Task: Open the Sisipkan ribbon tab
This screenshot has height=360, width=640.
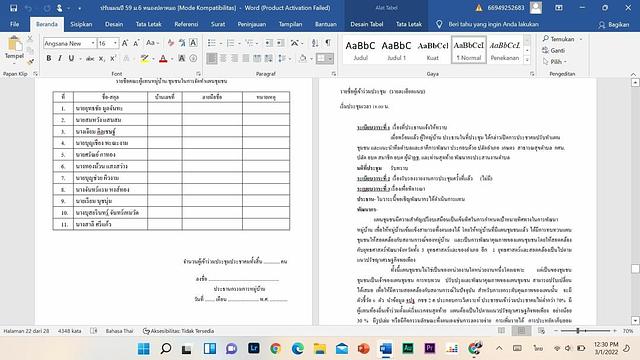Action: click(81, 24)
